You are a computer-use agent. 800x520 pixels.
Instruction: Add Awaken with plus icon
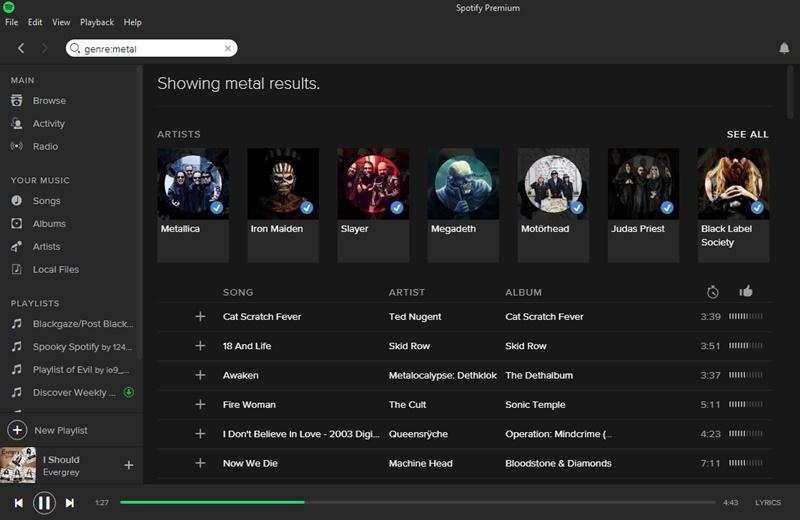(x=200, y=375)
